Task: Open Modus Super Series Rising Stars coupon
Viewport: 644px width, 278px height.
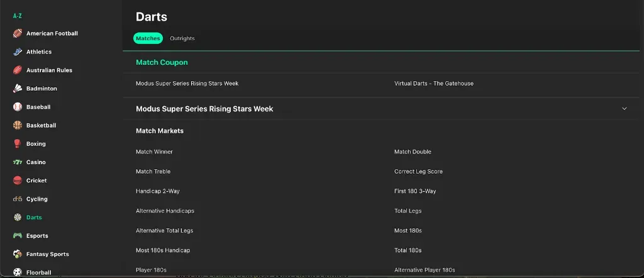Action: click(187, 84)
